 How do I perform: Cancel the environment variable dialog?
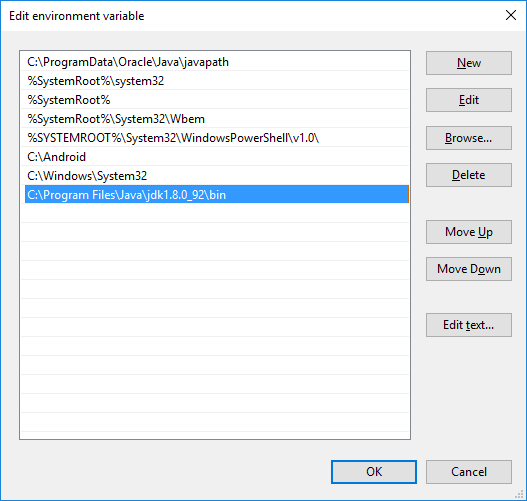point(469,472)
